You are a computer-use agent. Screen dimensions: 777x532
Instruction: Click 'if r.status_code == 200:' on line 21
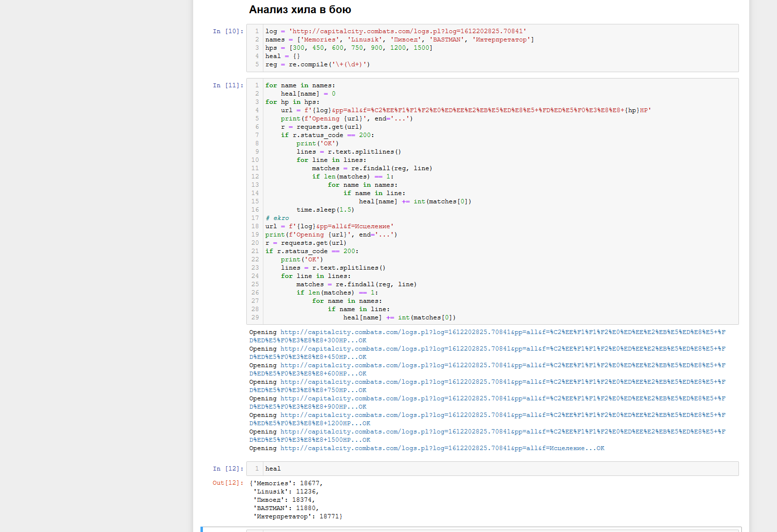coord(312,251)
